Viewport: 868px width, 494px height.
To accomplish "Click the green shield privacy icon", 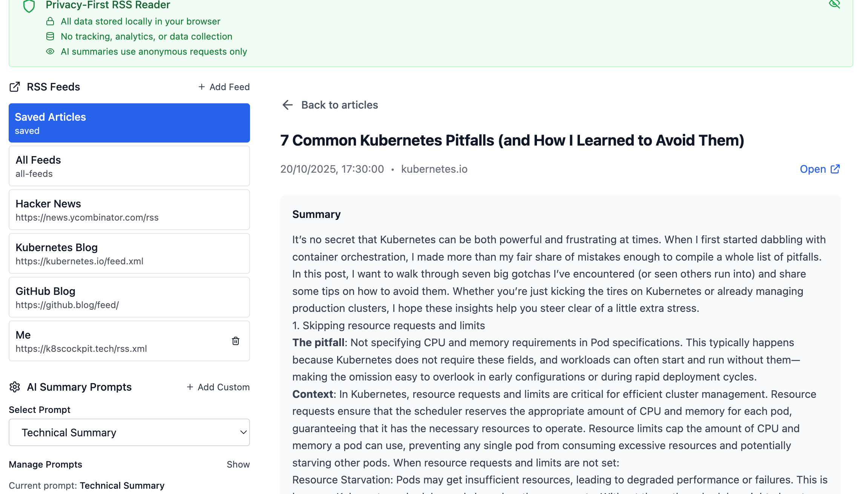I will click(29, 6).
